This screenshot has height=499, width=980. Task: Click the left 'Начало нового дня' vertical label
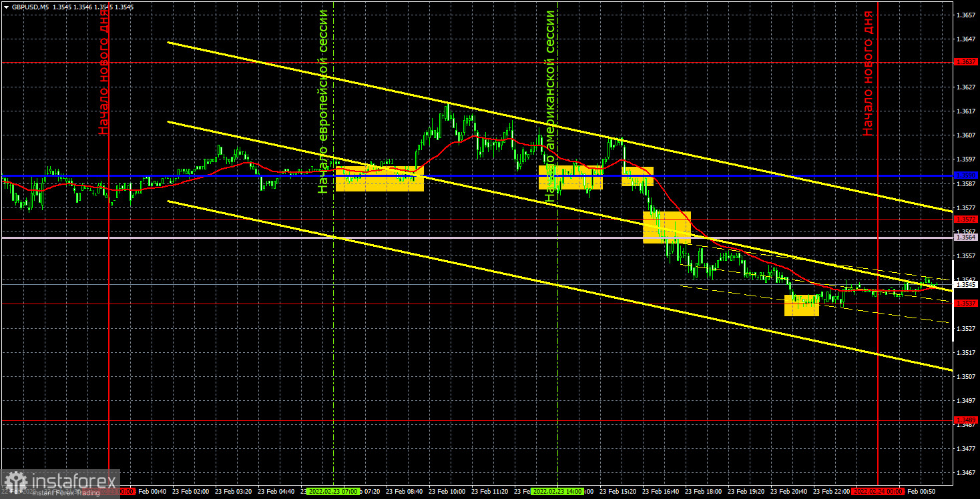pyautogui.click(x=103, y=73)
